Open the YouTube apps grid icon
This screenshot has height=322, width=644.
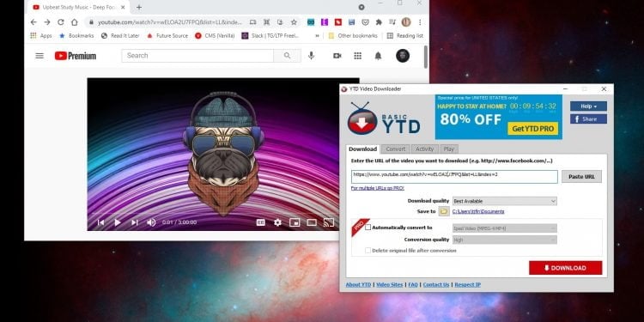(358, 56)
